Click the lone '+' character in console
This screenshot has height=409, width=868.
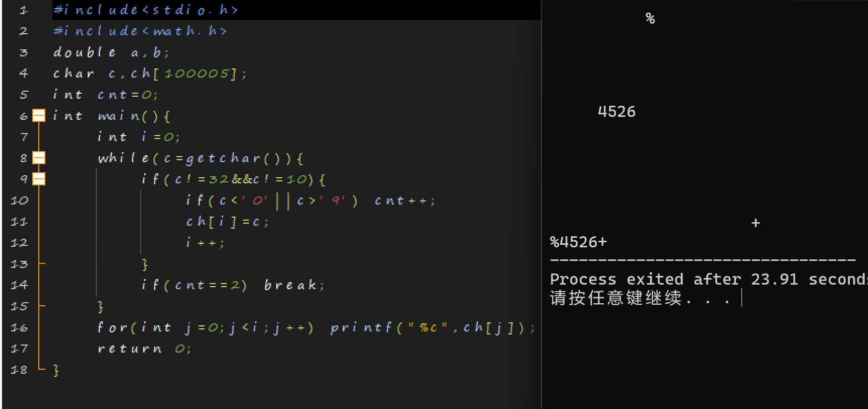(756, 223)
